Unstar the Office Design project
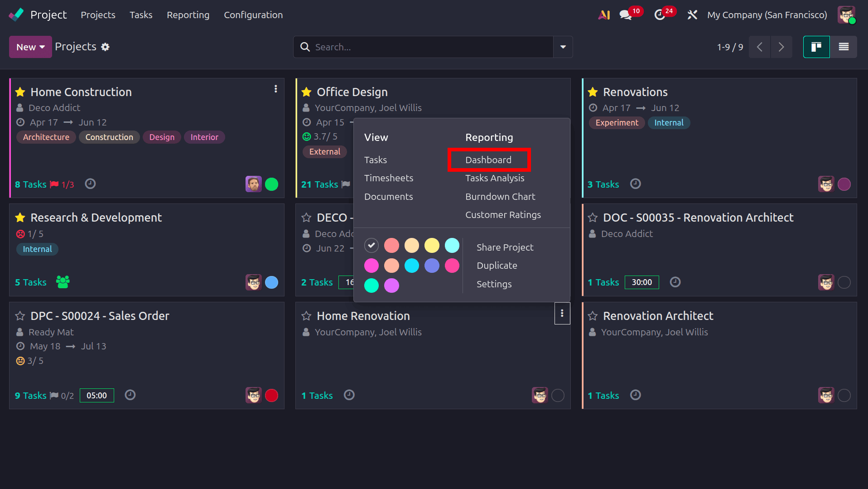This screenshot has height=489, width=868. (306, 92)
